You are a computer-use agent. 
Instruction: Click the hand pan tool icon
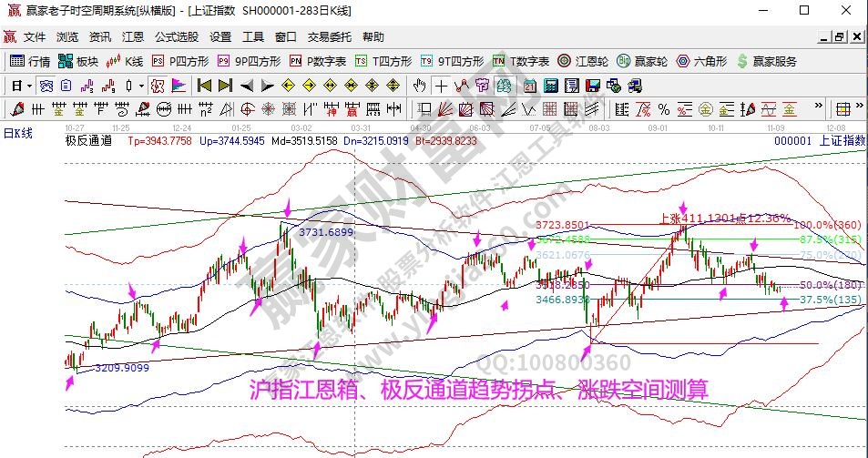420,86
